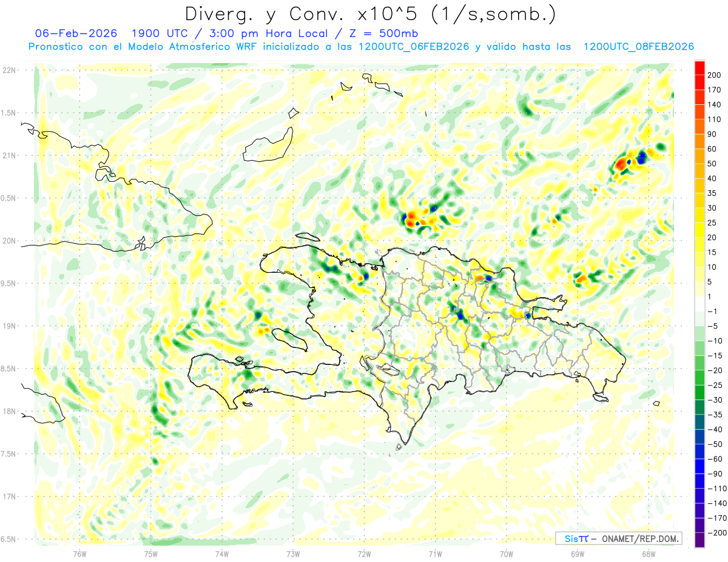
Task: Pick the red colorbar segment above 200
Action: [x=699, y=68]
